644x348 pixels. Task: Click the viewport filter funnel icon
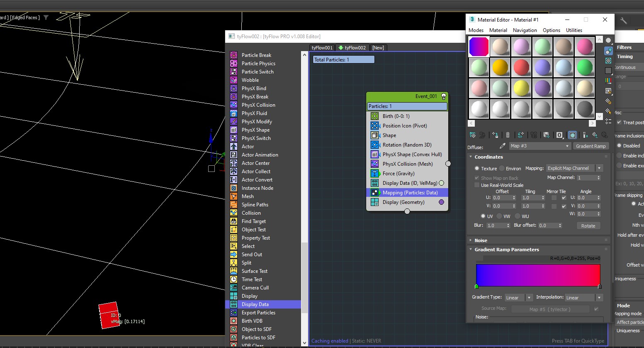(46, 17)
